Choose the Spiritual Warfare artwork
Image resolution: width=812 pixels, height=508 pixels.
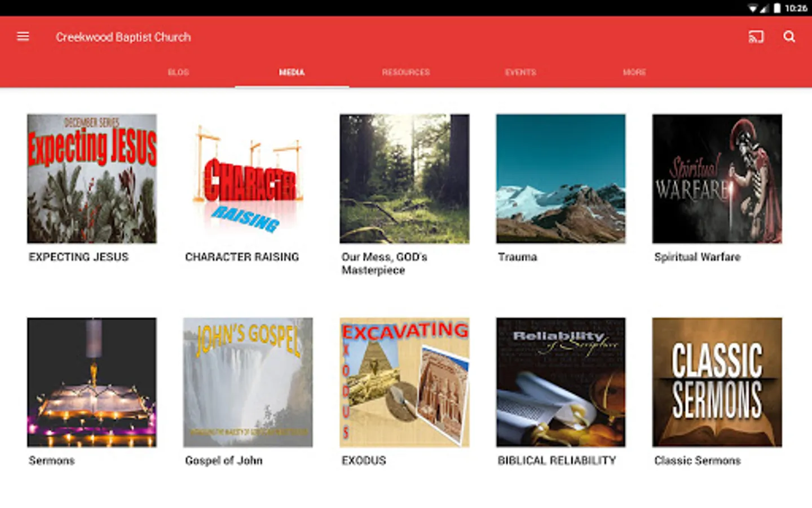click(x=717, y=179)
